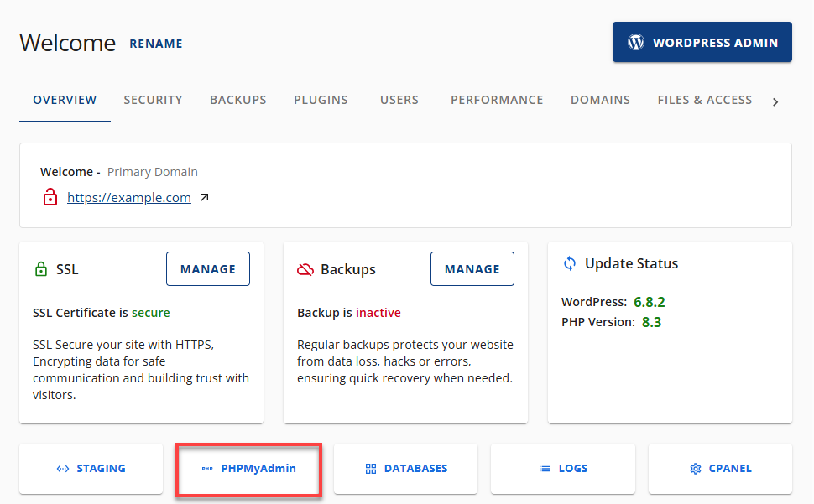The image size is (814, 504).
Task: Click the red insecure padlock beside the URL
Action: (x=50, y=197)
